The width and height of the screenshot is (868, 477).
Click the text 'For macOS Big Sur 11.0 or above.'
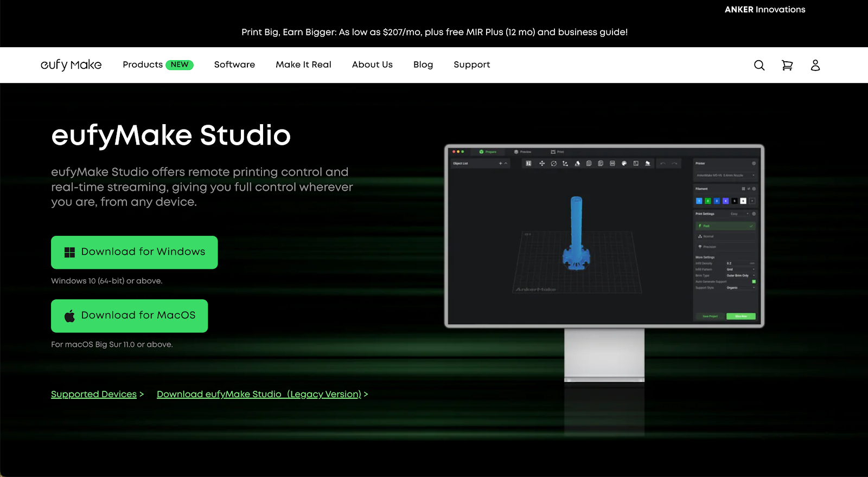(112, 344)
